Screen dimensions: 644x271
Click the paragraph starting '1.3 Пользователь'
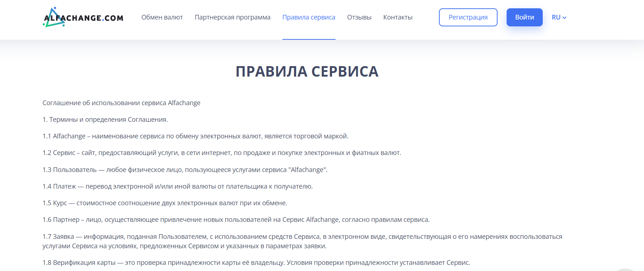[x=185, y=170]
